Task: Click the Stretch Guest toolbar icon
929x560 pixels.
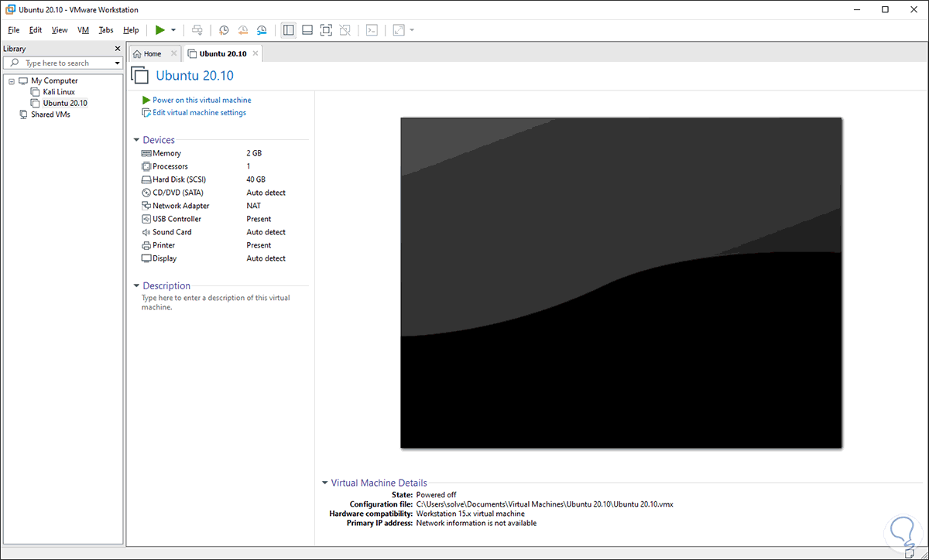Action: [x=399, y=30]
